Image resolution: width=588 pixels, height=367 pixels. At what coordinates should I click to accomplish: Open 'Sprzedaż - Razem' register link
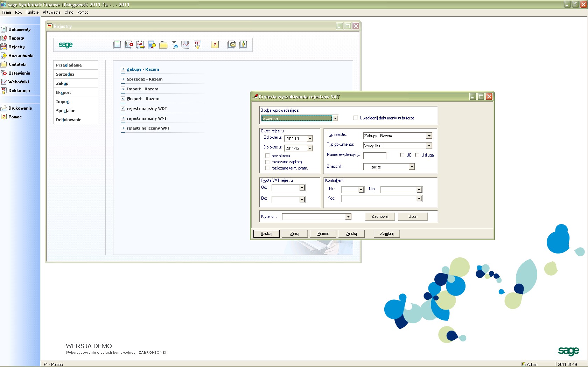point(145,79)
